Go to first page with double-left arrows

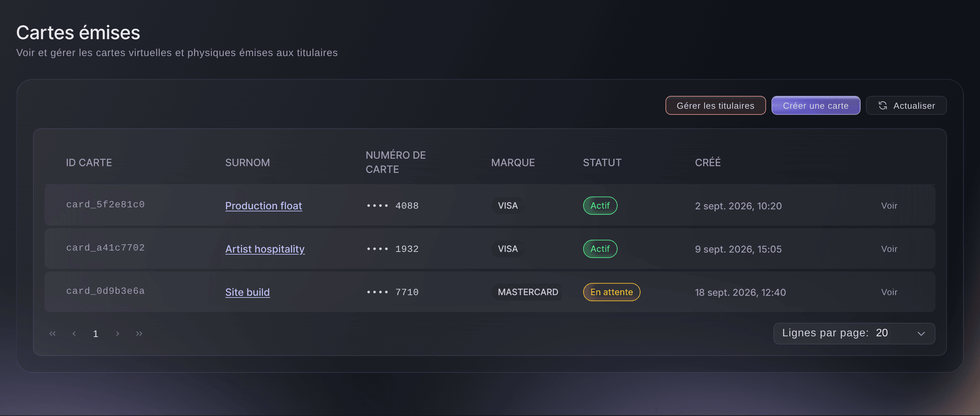tap(53, 333)
